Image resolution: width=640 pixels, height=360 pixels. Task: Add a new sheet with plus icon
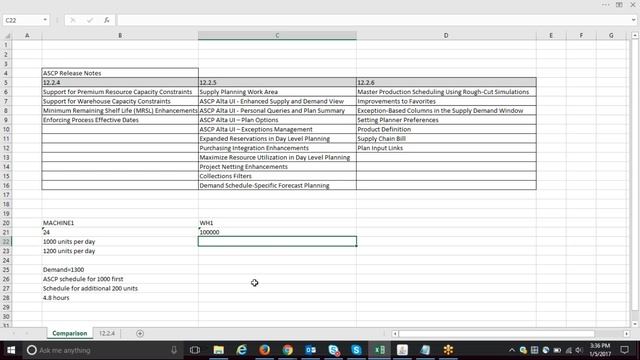(140, 333)
